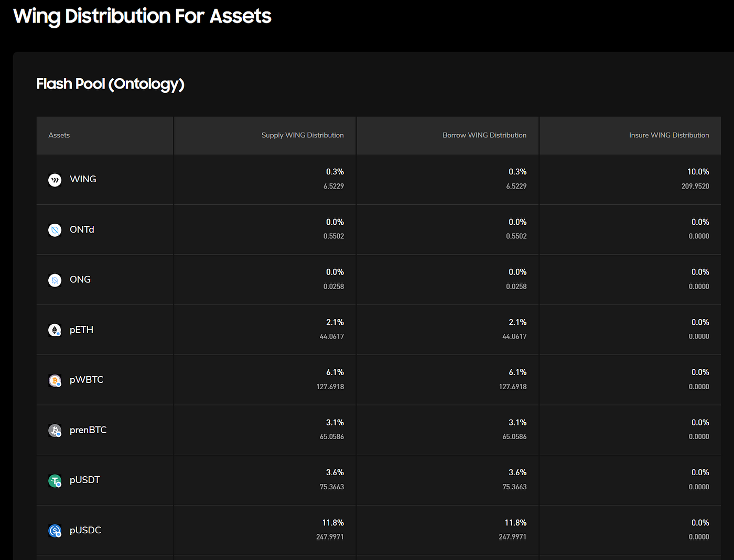Click pETH's 2.1% borrow percentage
734x560 pixels.
[518, 322]
